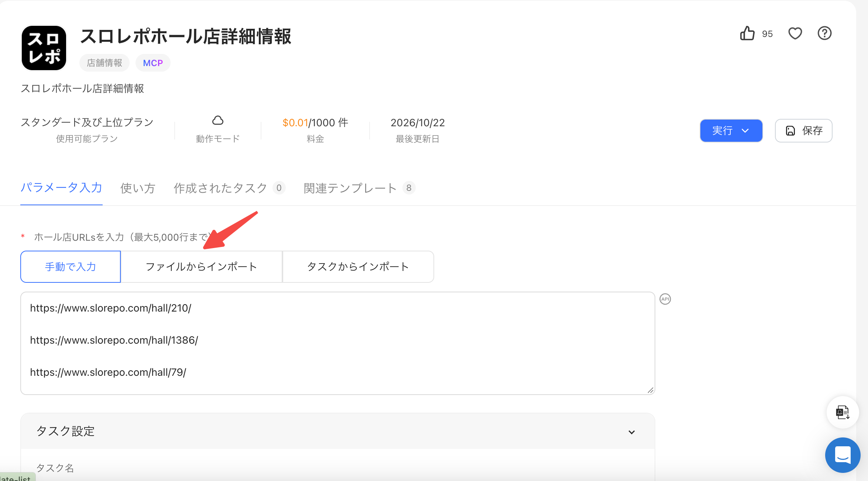Save template with 保存 button
Image resolution: width=868 pixels, height=481 pixels.
[x=803, y=131]
